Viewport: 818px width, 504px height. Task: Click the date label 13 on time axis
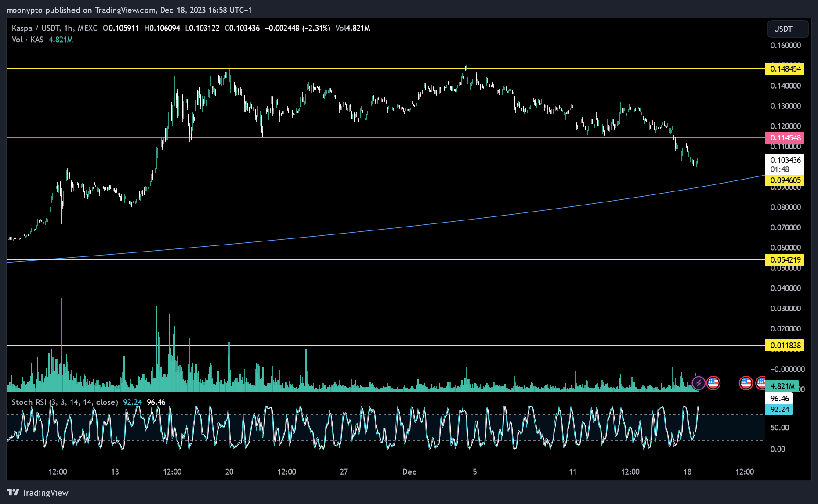[115, 472]
